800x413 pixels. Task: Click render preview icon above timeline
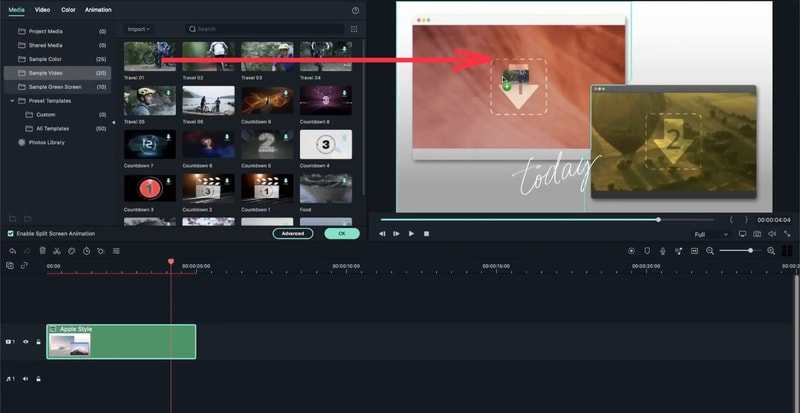pyautogui.click(x=632, y=251)
